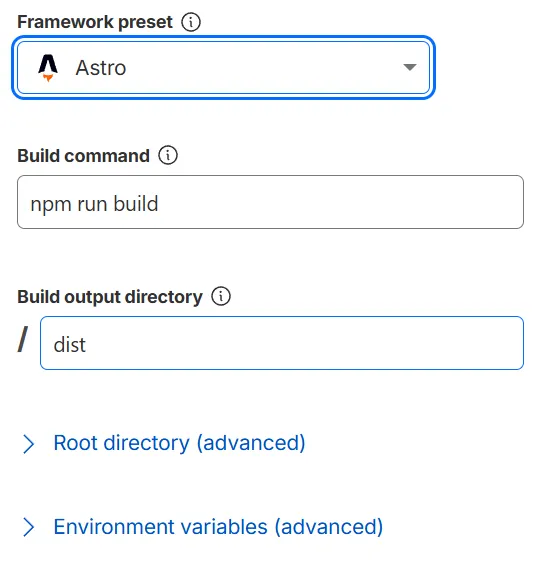The height and width of the screenshot is (577, 547).
Task: Click the Framework preset label
Action: coord(95,22)
